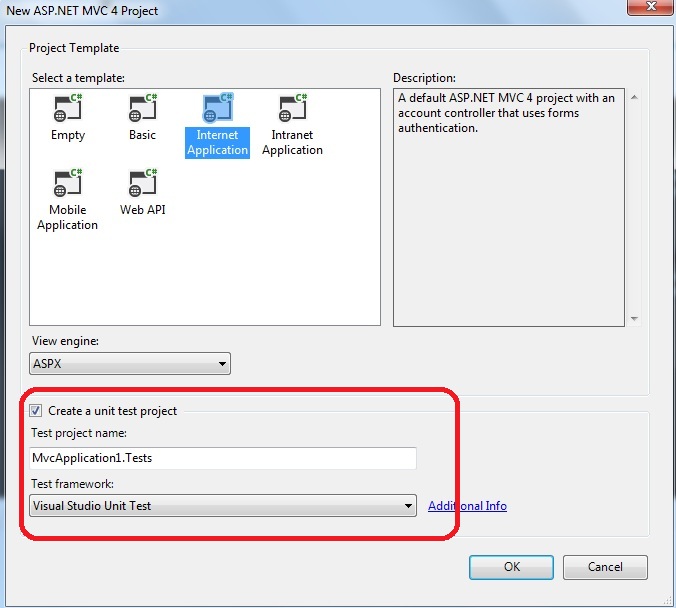Uncheck Create a unit test project

36,411
